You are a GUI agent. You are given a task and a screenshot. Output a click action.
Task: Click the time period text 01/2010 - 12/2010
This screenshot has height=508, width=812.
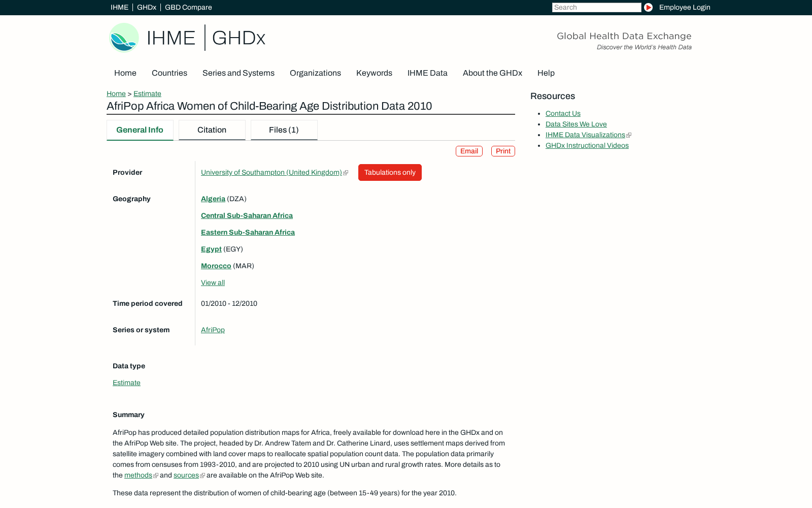(x=229, y=303)
